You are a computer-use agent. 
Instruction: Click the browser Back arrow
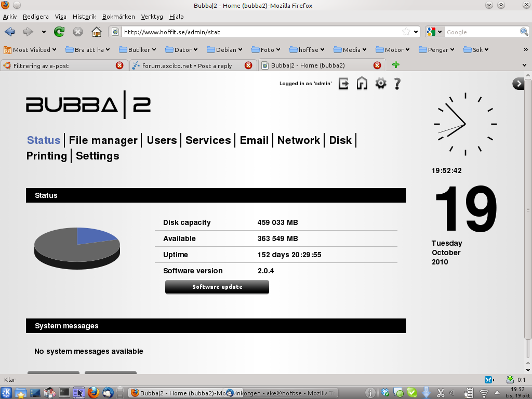pyautogui.click(x=10, y=32)
